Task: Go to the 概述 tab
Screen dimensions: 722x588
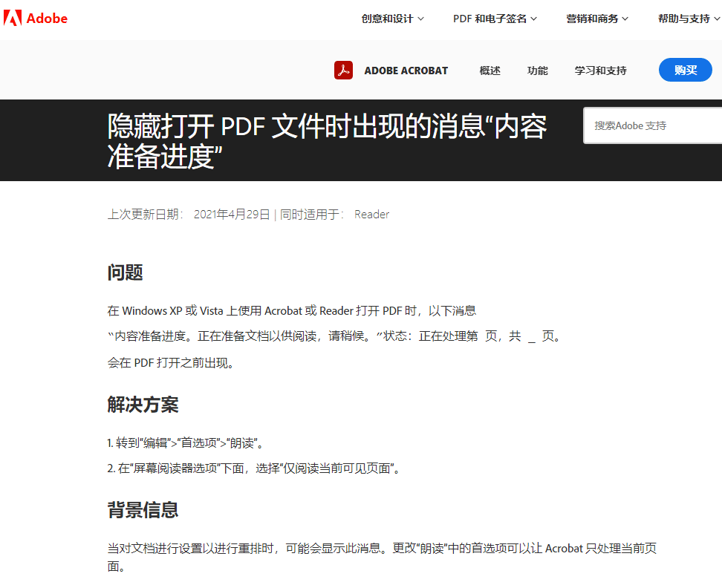Action: (490, 71)
